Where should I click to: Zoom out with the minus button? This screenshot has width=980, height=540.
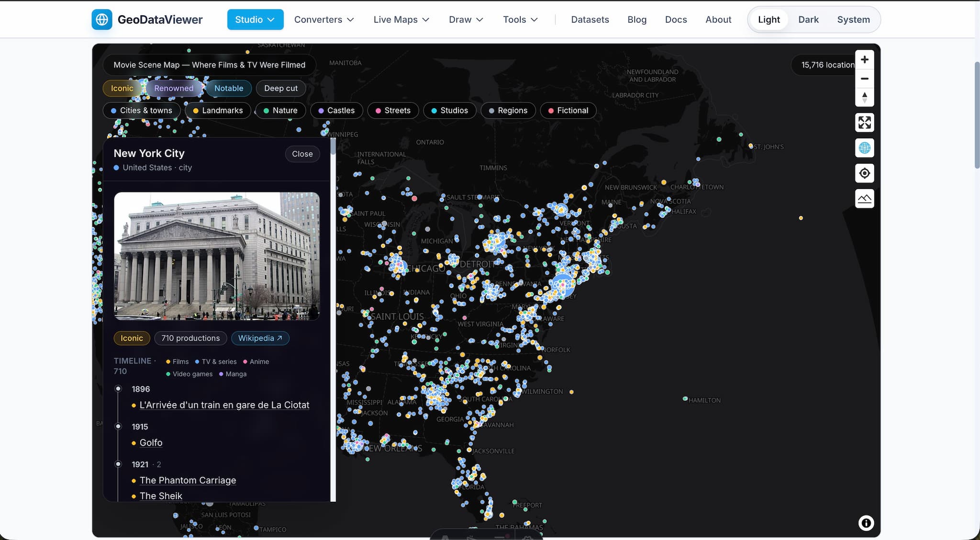pos(864,79)
